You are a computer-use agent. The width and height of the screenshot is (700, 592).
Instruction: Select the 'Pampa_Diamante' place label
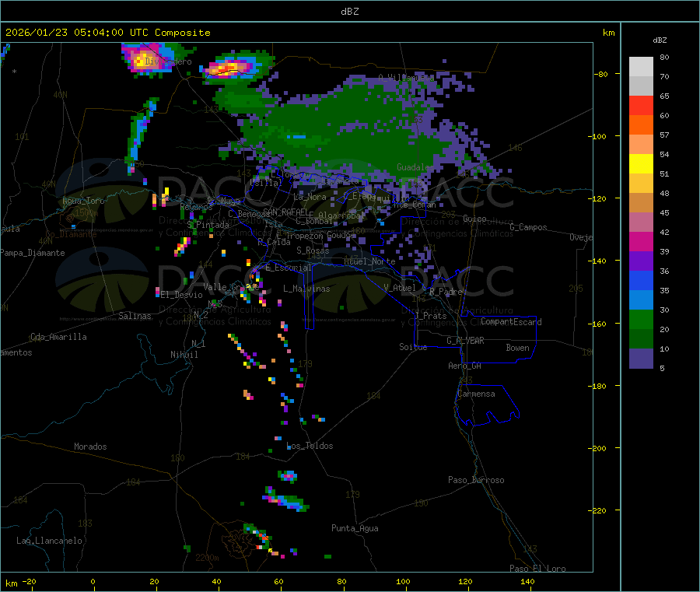(32, 253)
